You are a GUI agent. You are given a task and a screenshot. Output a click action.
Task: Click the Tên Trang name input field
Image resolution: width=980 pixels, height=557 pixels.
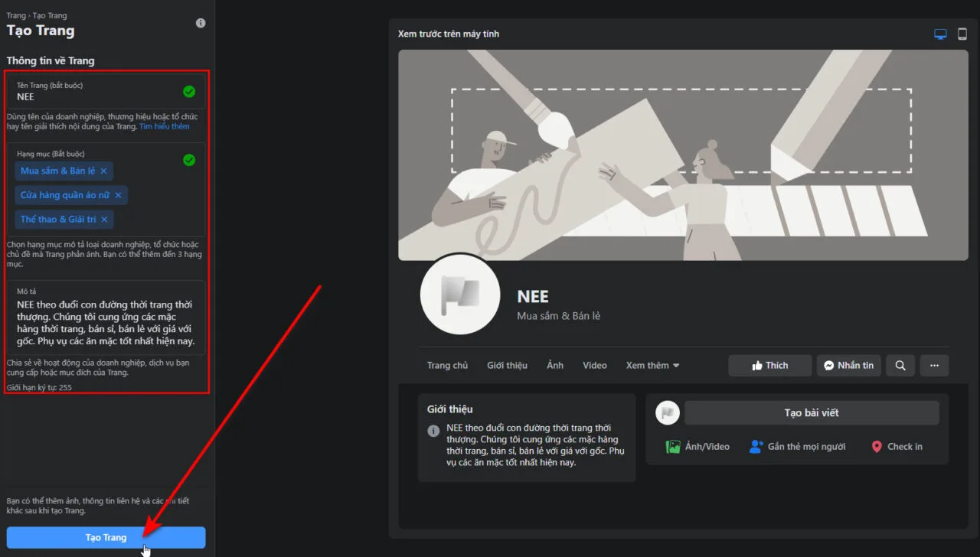point(106,91)
